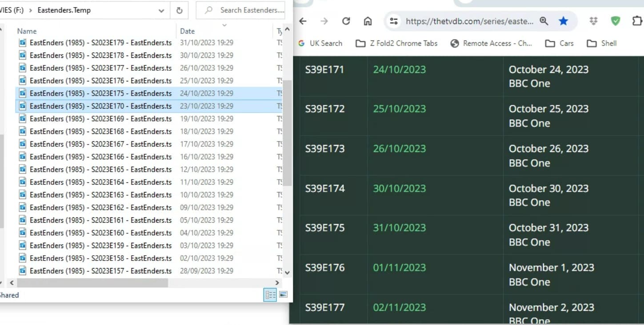This screenshot has height=325, width=644.
Task: Click the file icon of S2023E160
Action: pyautogui.click(x=23, y=233)
